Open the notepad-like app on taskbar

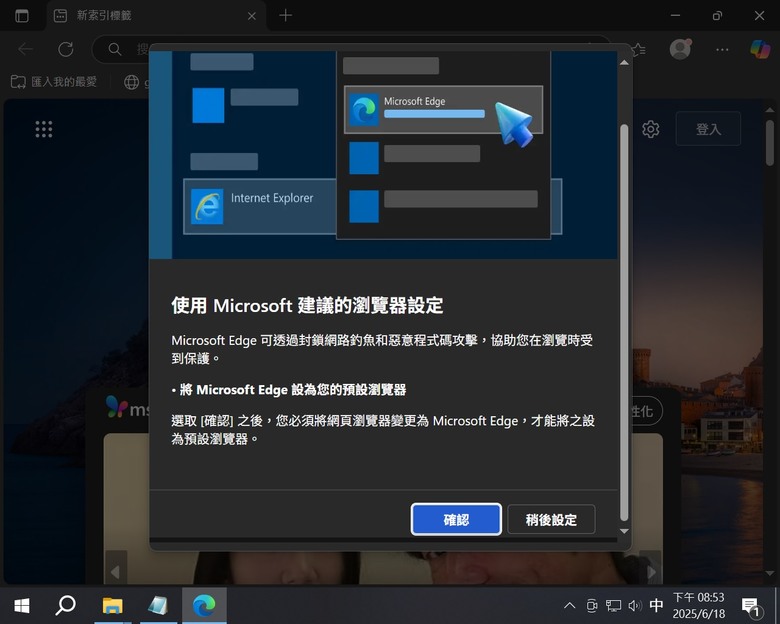[158, 606]
